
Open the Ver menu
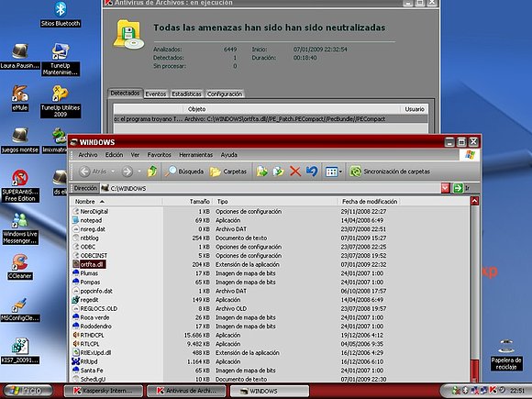[x=135, y=155]
